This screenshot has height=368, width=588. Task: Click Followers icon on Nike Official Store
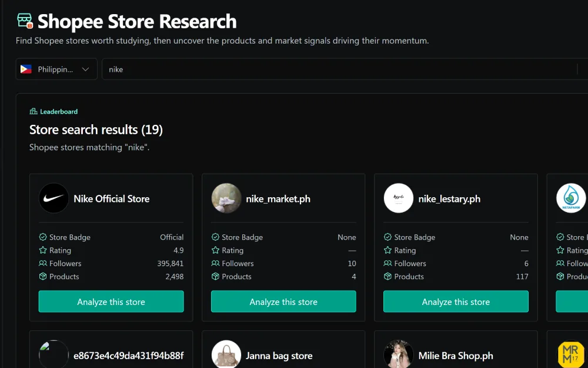point(43,263)
